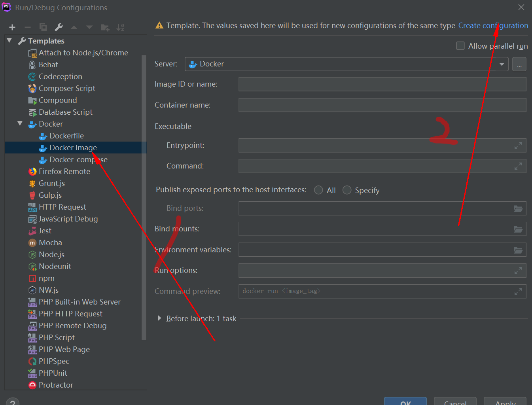Screen dimensions: 532x405
Task: Select the PHPUnit template
Action: (x=75, y=373)
